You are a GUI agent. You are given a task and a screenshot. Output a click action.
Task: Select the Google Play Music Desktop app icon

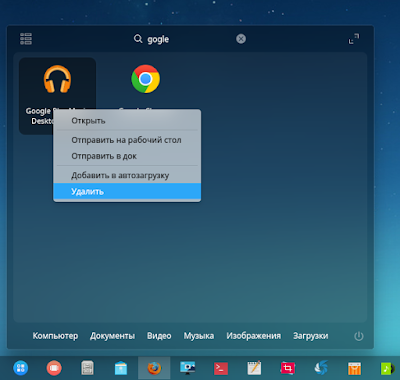point(57,79)
